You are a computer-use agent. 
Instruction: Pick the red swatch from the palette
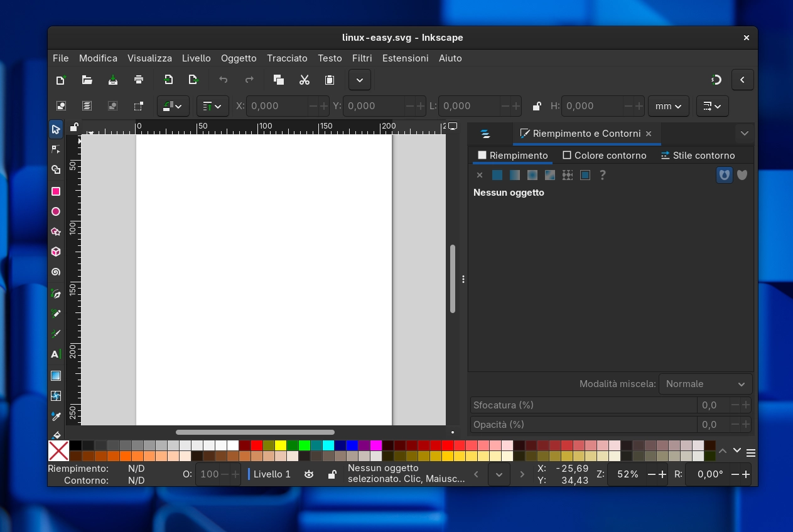click(257, 445)
